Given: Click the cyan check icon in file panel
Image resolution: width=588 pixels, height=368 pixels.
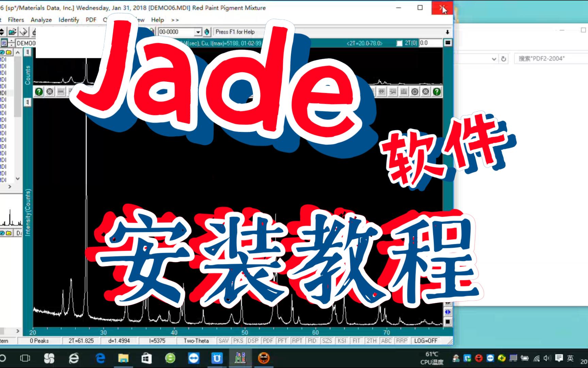Looking at the screenshot, I should [x=2, y=52].
